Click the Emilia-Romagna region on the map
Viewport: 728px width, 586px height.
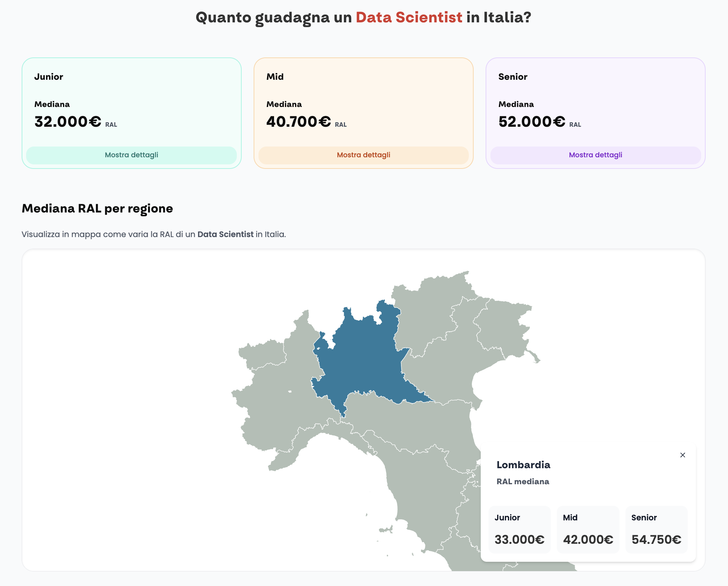click(410, 421)
